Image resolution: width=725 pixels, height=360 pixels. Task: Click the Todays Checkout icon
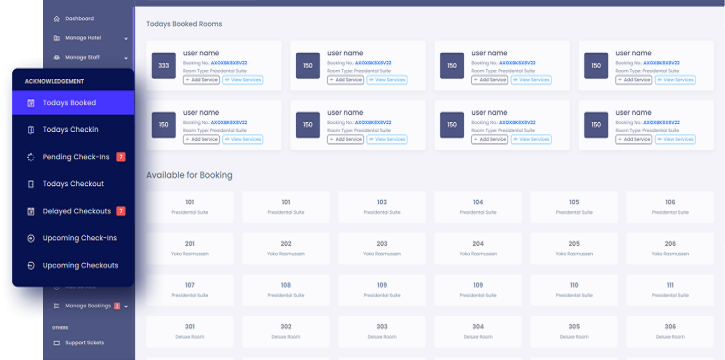tap(31, 184)
